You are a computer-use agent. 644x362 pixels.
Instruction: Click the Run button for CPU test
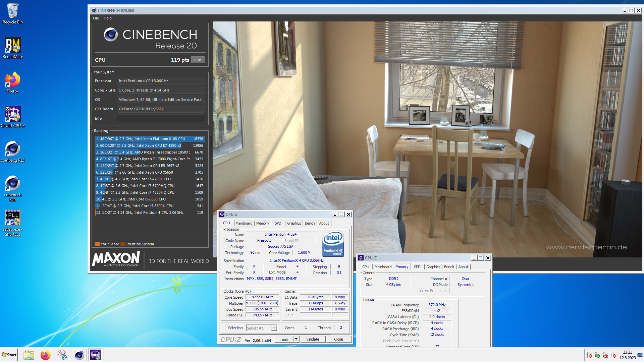[198, 60]
